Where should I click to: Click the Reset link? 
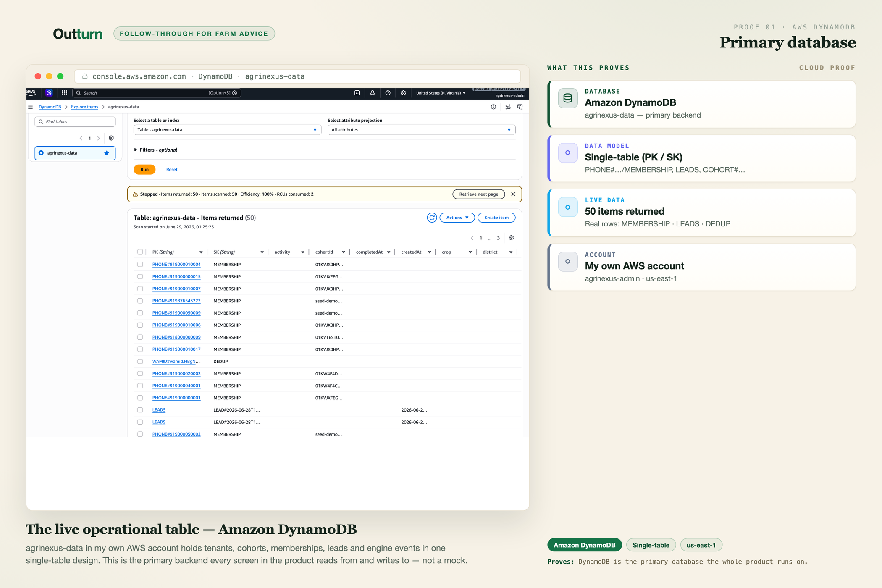pos(172,170)
